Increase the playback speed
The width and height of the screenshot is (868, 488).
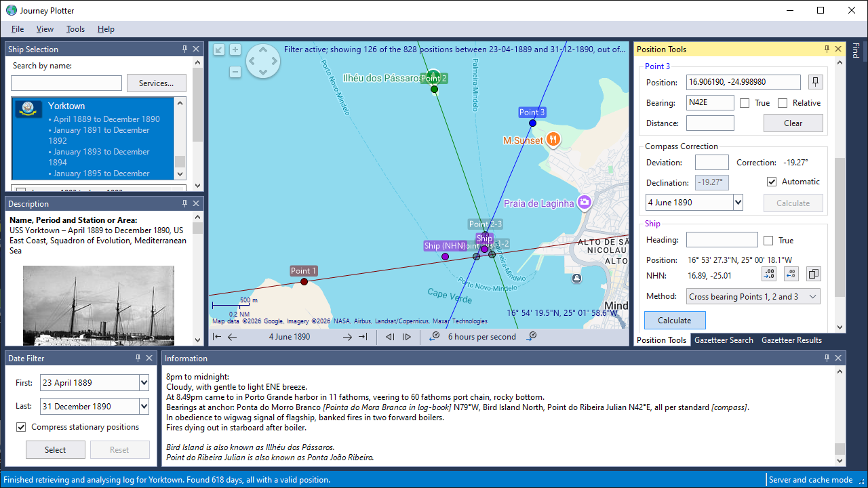[x=532, y=336]
